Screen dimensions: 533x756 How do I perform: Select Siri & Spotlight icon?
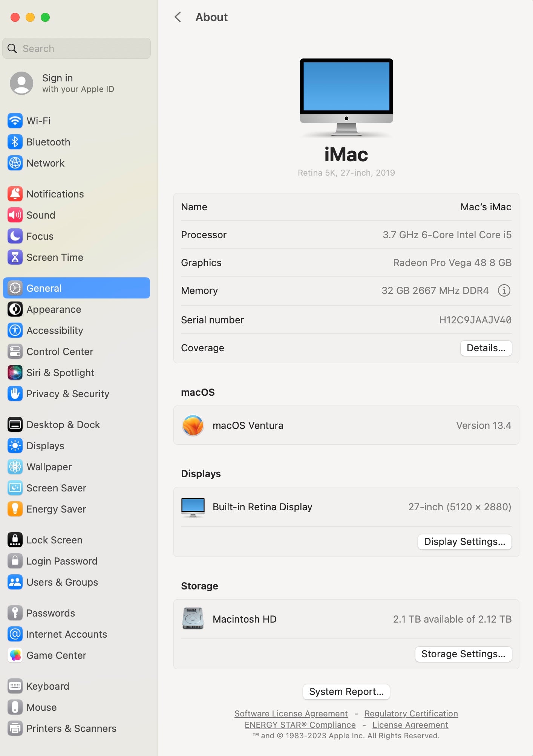pos(15,373)
